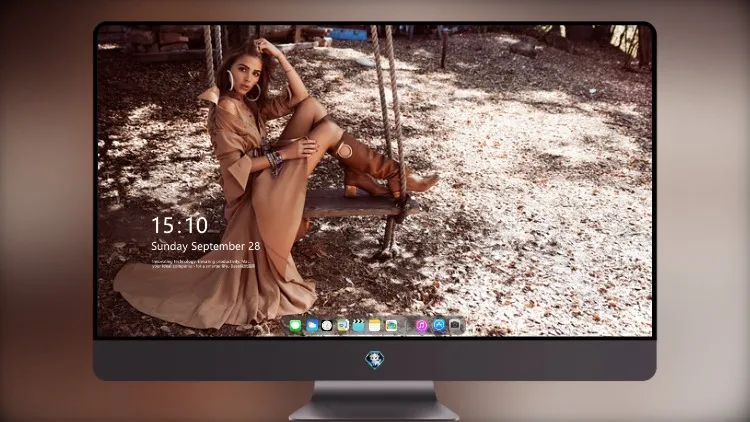The width and height of the screenshot is (750, 422).
Task: Click the 15:10 clock widget
Action: coord(180,225)
